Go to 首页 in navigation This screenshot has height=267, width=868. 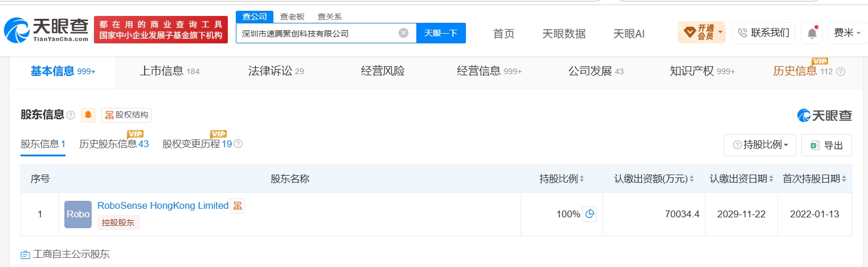pyautogui.click(x=503, y=34)
